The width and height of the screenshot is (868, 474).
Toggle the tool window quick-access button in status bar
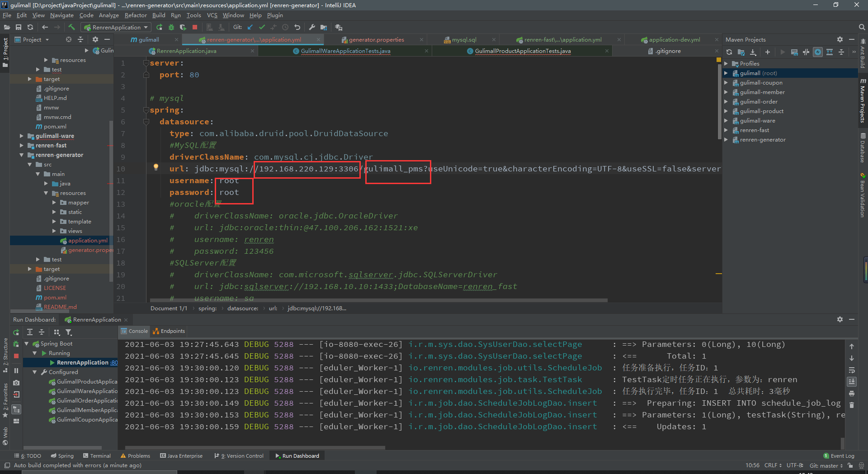coord(7,465)
